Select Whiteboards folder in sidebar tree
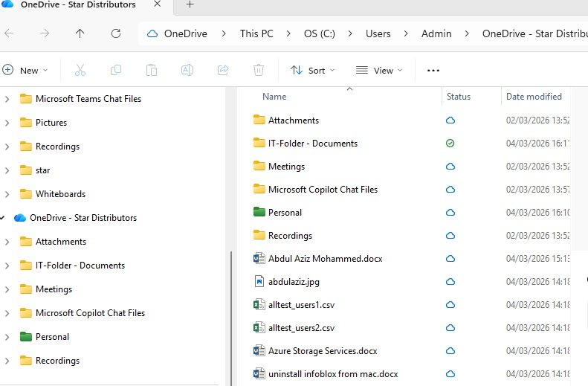The height and width of the screenshot is (386, 588). (61, 194)
